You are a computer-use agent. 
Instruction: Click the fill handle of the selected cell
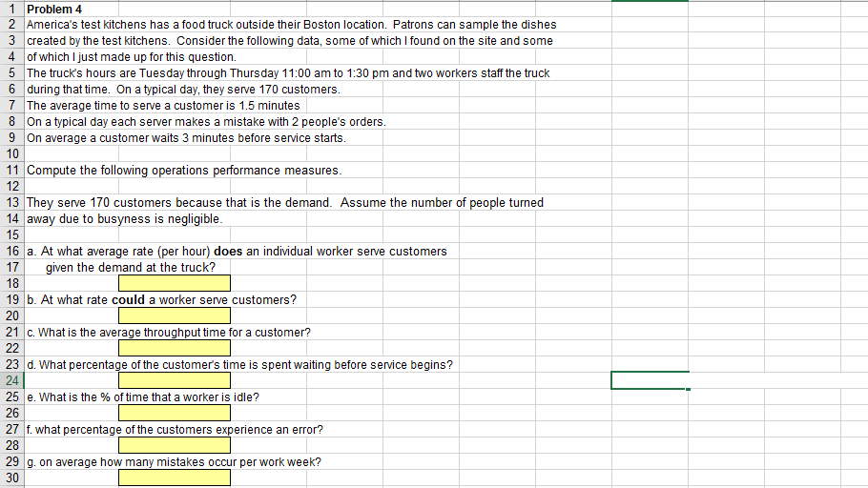(688, 389)
